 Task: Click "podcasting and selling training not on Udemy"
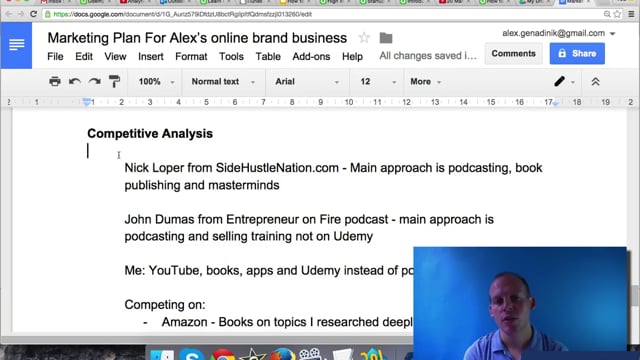tap(249, 236)
